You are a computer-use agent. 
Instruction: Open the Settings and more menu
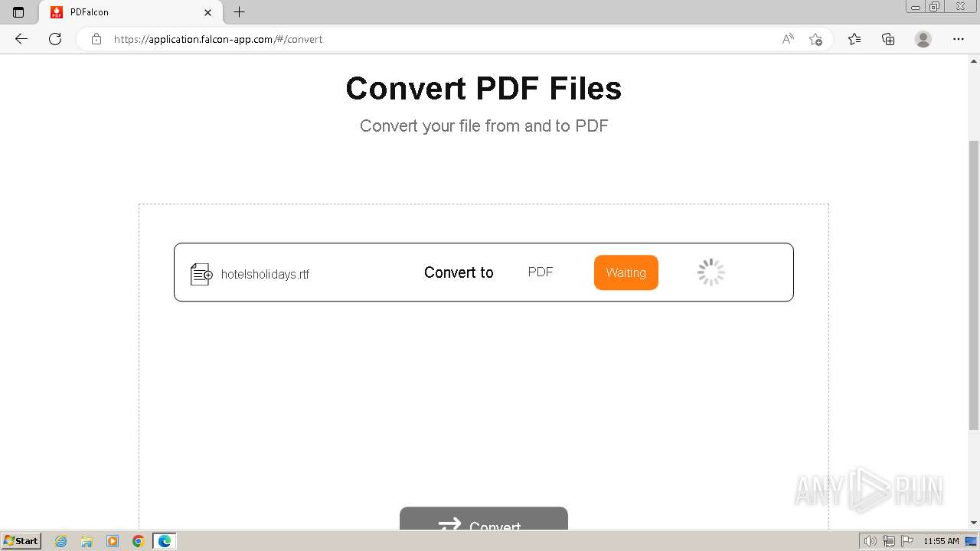click(959, 39)
